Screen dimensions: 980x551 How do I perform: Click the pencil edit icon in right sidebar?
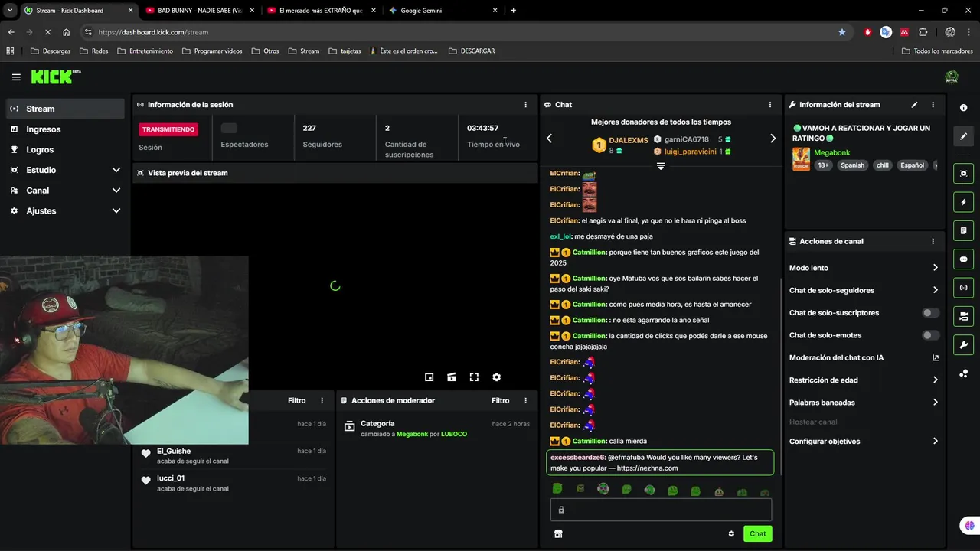(x=963, y=136)
